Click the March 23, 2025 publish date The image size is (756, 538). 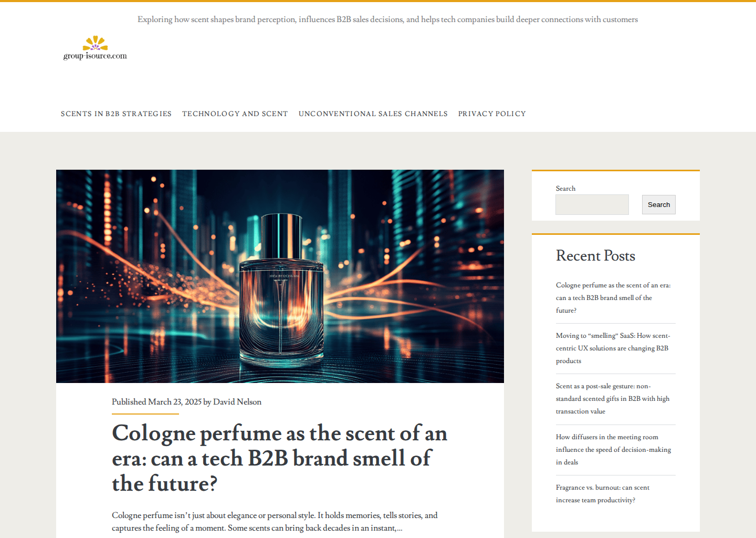[x=175, y=402]
